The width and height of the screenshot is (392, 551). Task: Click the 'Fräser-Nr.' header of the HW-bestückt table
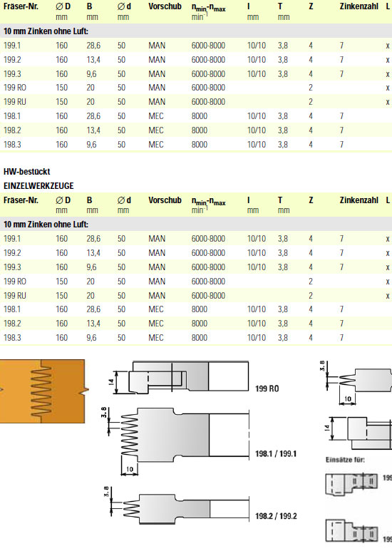click(x=21, y=200)
